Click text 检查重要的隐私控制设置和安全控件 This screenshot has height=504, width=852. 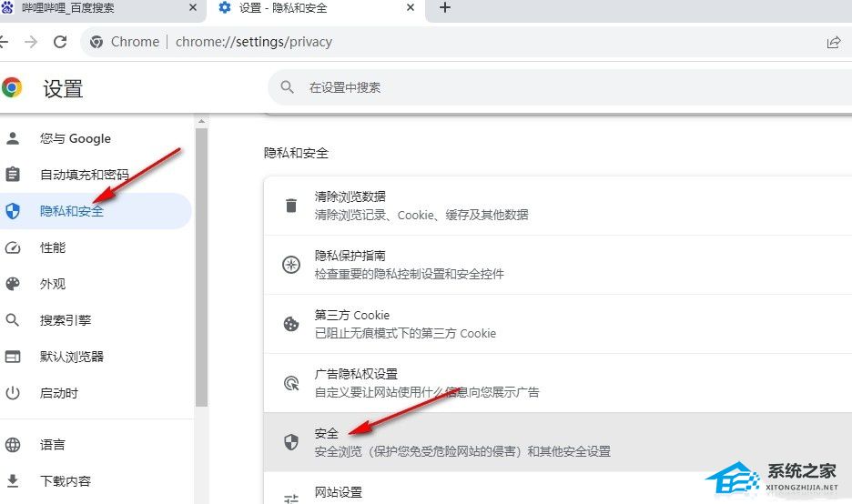click(409, 274)
